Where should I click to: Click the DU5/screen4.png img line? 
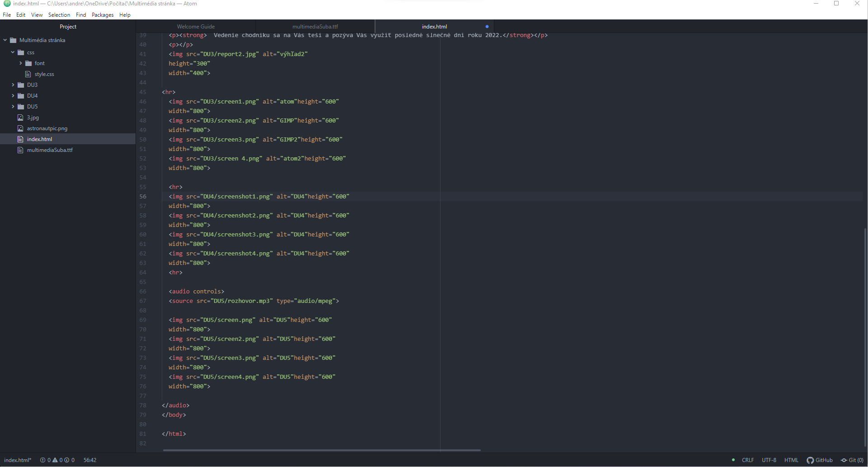[x=252, y=377]
